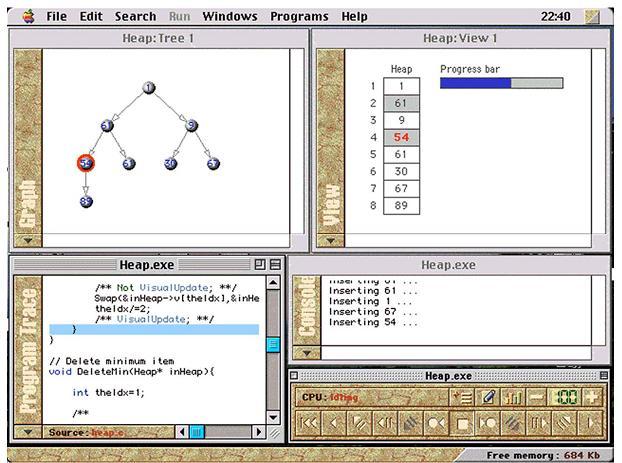Open the Edit menu

coord(91,16)
